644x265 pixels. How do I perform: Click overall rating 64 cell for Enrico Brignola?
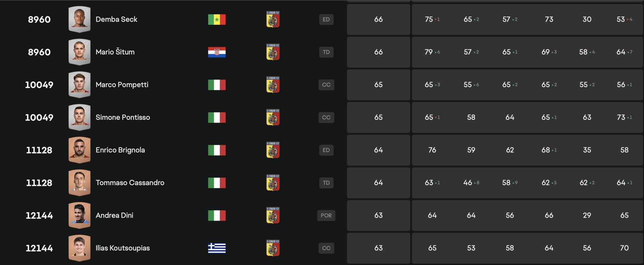(x=378, y=150)
